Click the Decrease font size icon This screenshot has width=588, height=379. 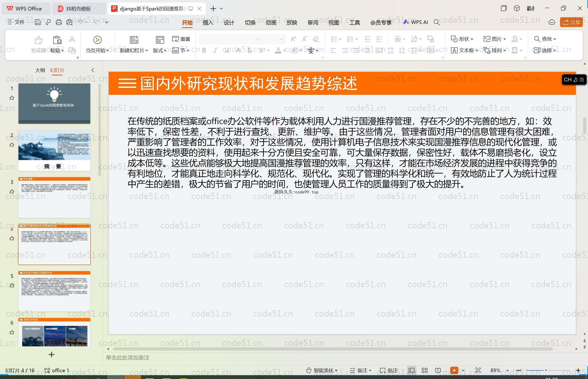click(305, 39)
